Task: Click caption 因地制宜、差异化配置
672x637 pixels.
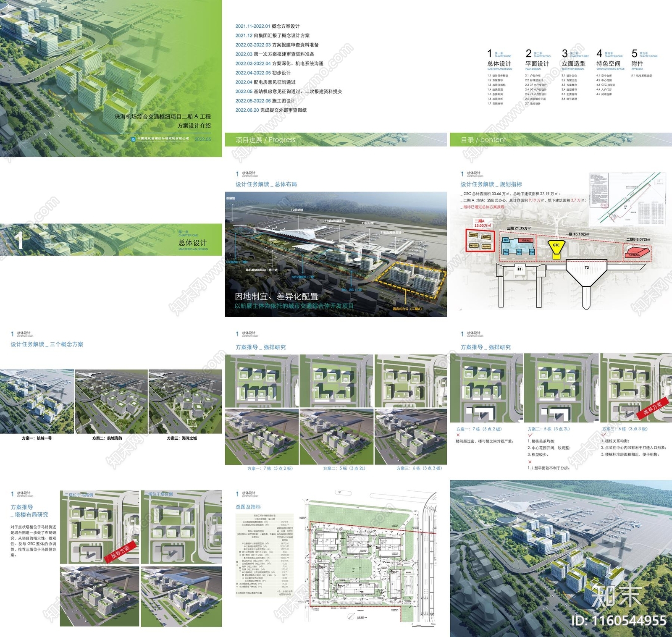Action: 276,296
